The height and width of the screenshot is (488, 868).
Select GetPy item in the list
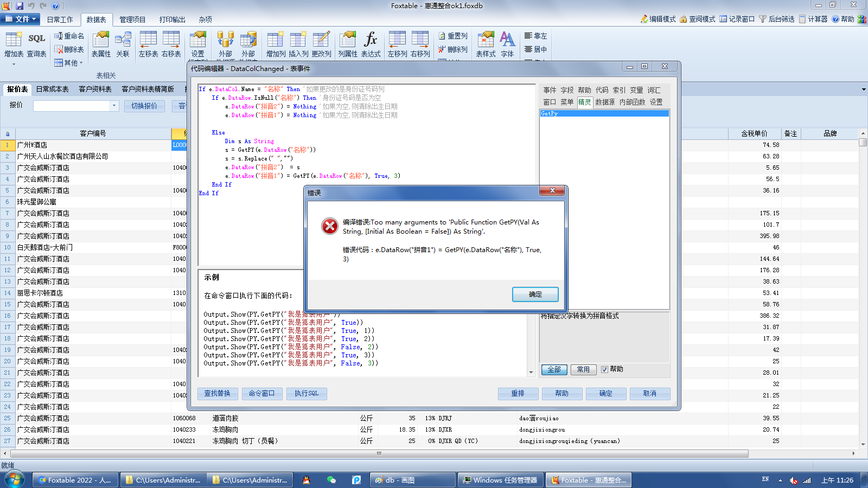click(604, 113)
